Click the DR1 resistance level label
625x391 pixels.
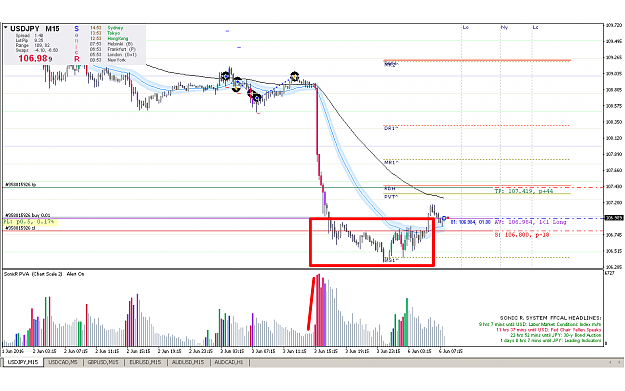pyautogui.click(x=391, y=129)
